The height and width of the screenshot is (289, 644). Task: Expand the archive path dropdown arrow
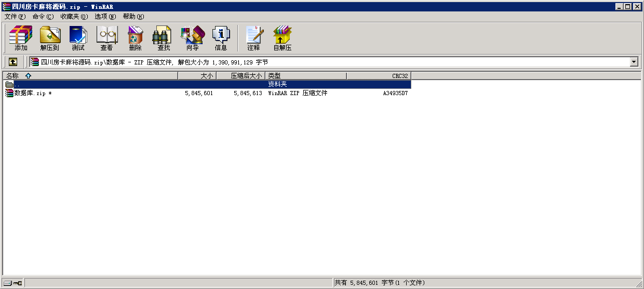pyautogui.click(x=634, y=62)
